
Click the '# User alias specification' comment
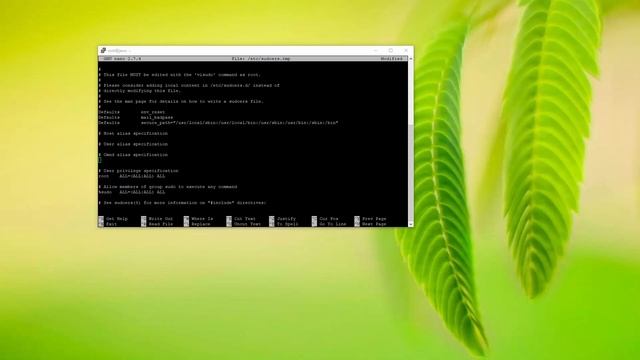coord(133,144)
